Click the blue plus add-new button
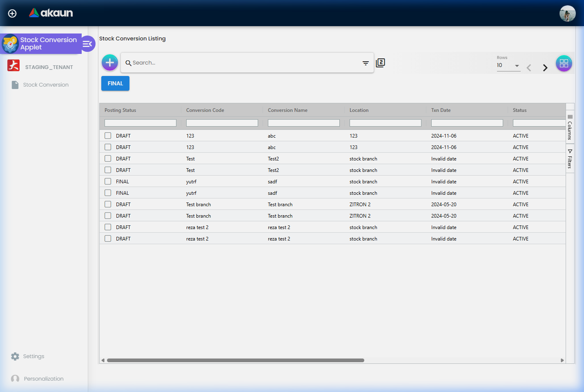Screen dimensions: 584x392 click(x=110, y=62)
